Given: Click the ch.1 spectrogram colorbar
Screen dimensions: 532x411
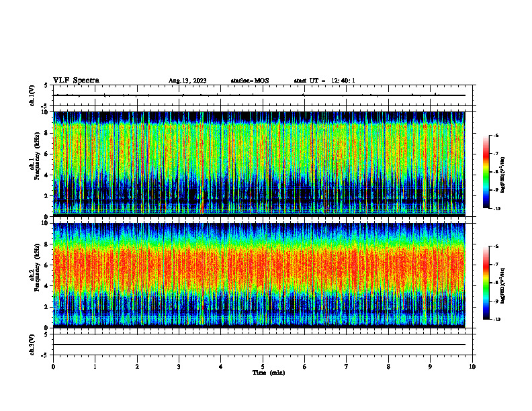Looking at the screenshot, I should [x=486, y=172].
